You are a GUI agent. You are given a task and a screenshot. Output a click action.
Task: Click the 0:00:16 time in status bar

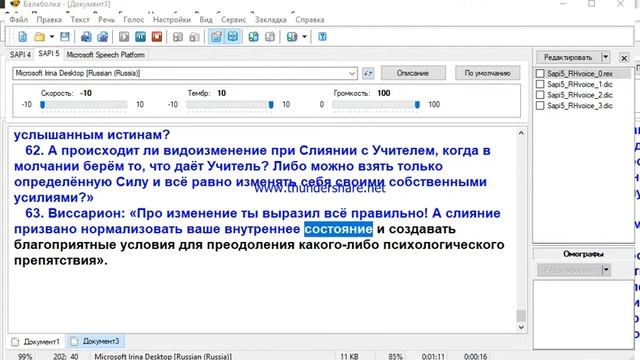pyautogui.click(x=476, y=356)
